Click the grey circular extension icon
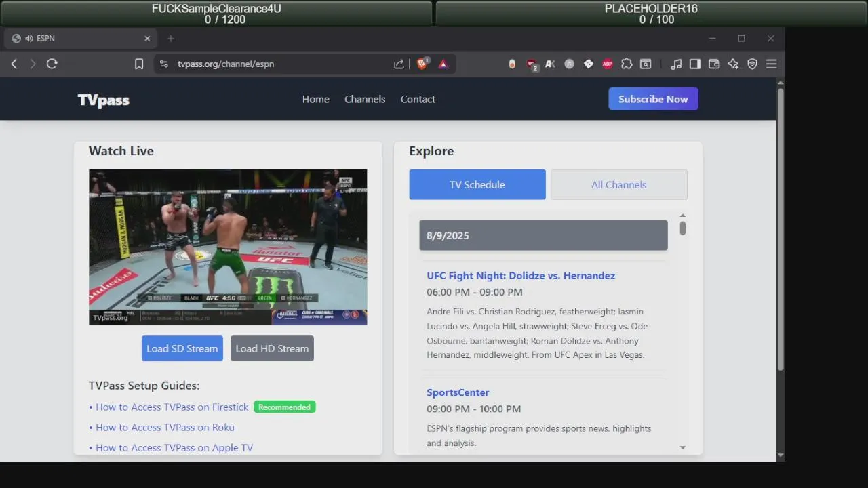 [570, 64]
